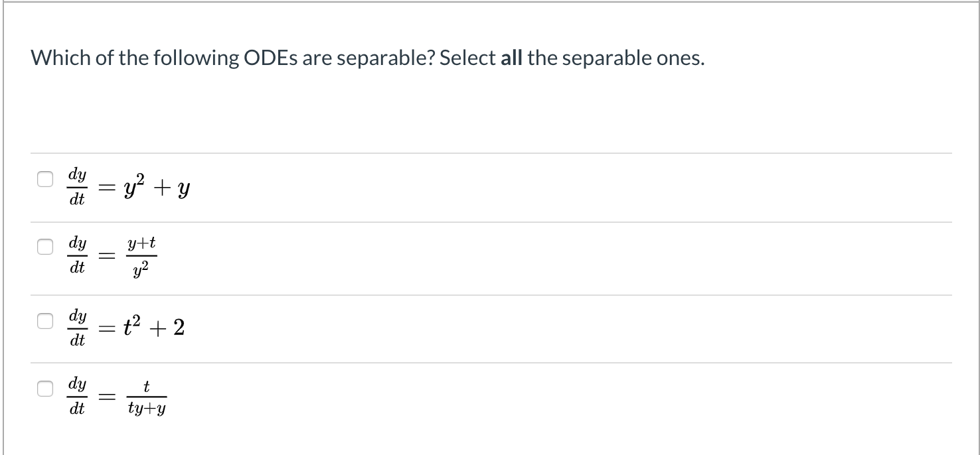
Task: Uncheck the dy/dt = t² + 2 option
Action: [44, 320]
